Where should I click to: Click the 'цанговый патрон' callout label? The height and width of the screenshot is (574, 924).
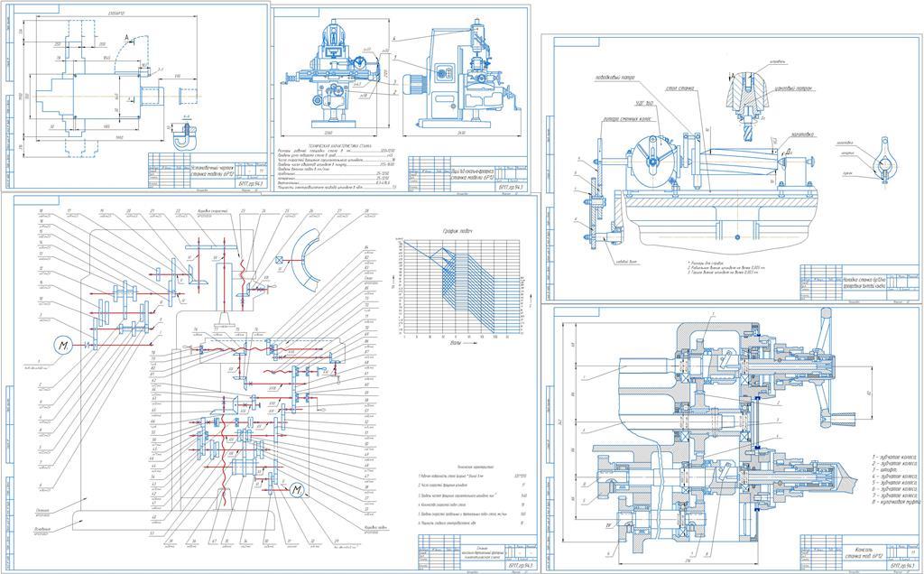point(793,88)
